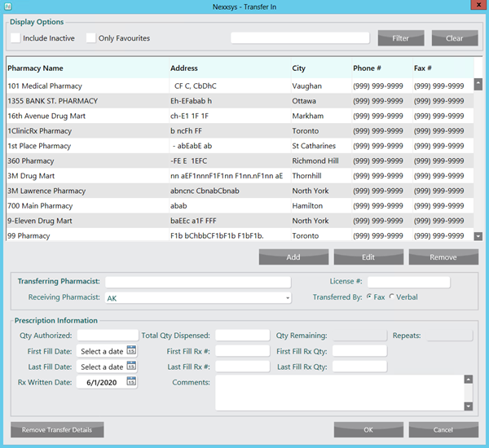Click the 6/1/2020 Rx Written Date value
Viewport: 489px width, 448px height.
pyautogui.click(x=102, y=383)
